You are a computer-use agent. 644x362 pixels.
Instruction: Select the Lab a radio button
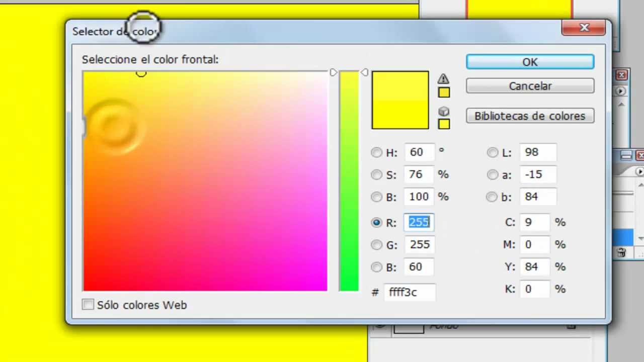pos(492,174)
